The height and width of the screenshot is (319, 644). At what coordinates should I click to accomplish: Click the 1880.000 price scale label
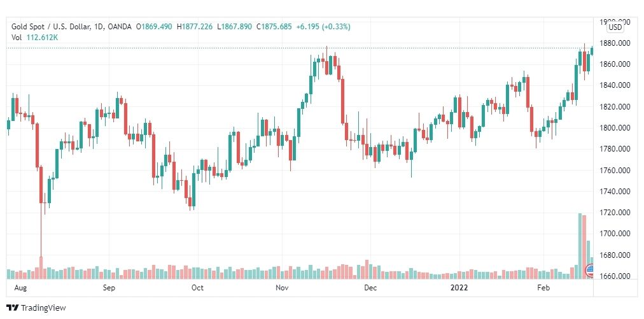(615, 43)
